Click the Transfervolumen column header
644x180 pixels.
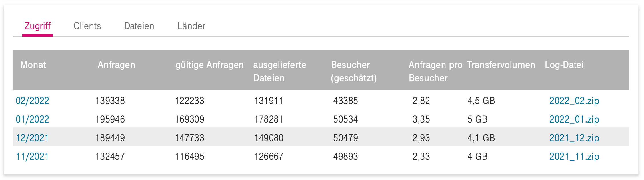coord(501,65)
